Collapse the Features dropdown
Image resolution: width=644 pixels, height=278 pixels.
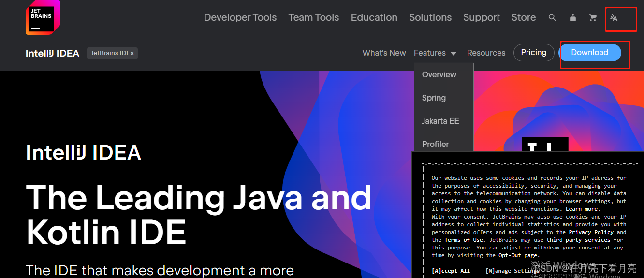435,53
